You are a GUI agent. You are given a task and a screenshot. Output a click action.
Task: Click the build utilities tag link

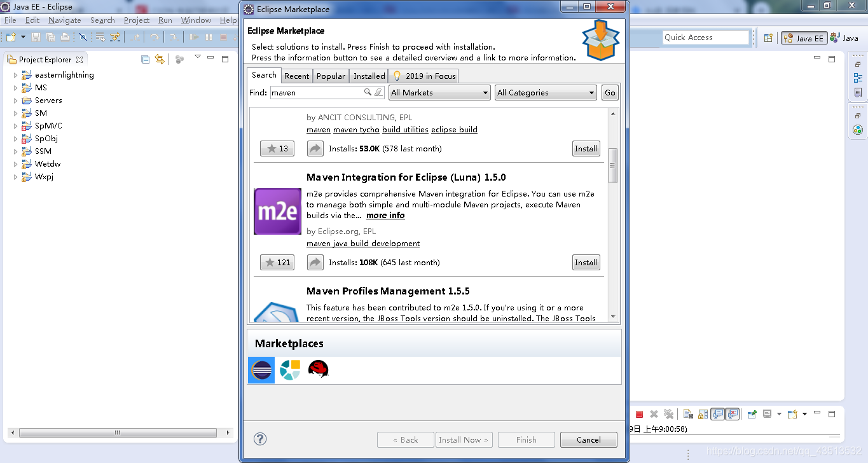click(x=405, y=130)
